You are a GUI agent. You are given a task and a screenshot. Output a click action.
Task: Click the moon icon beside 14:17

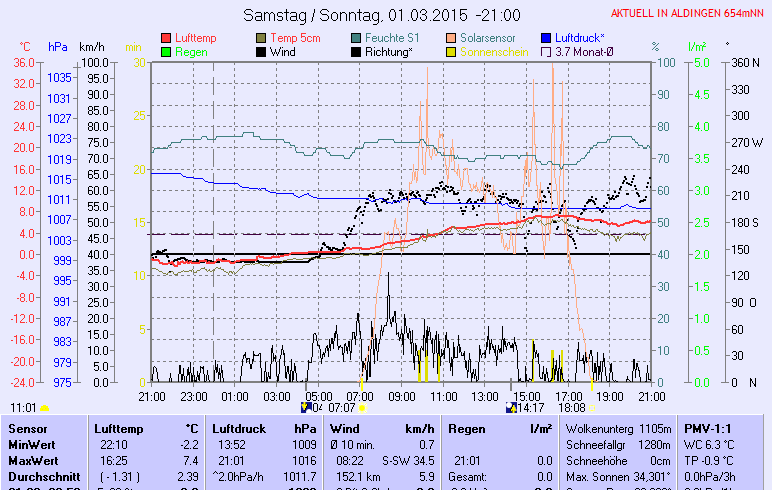(x=512, y=408)
